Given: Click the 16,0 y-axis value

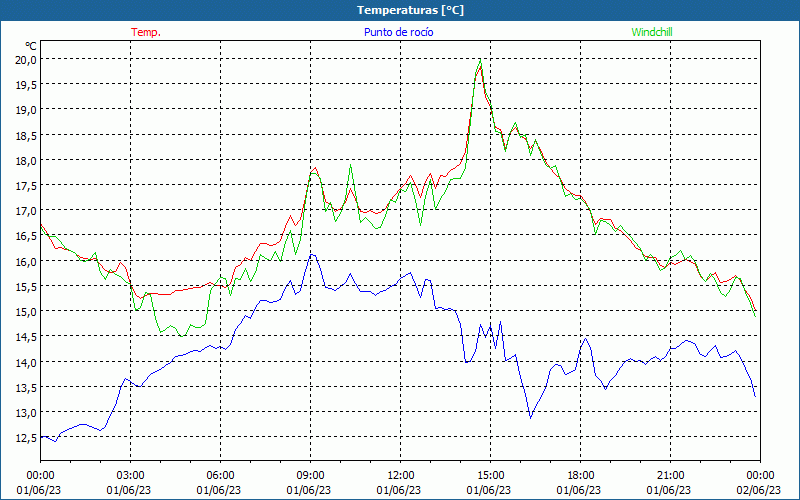Looking at the screenshot, I should (26, 261).
